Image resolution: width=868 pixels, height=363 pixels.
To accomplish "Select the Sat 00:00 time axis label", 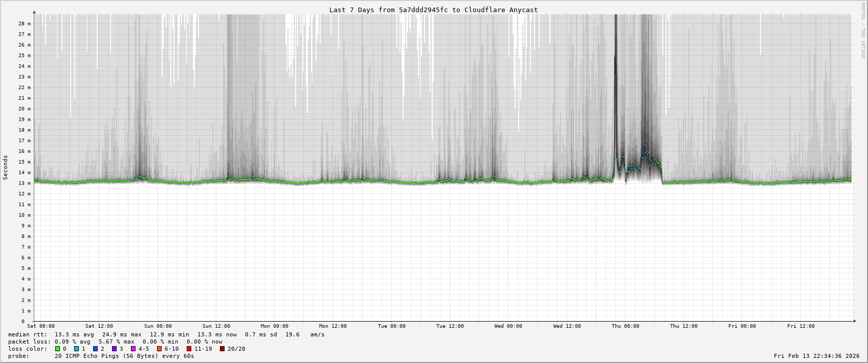I will coord(41,326).
